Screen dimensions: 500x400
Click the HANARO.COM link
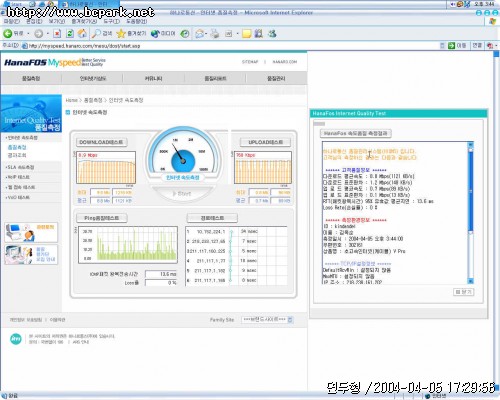[x=285, y=62]
